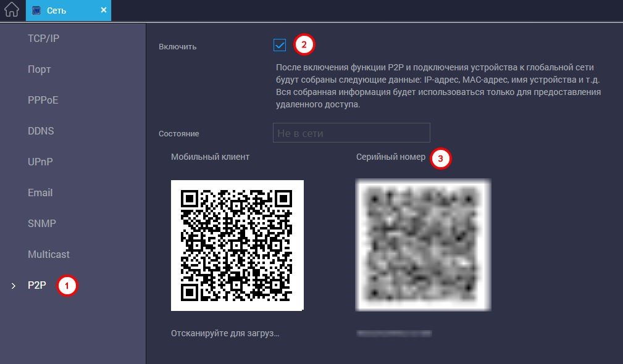Viewport: 623px width, 364px height.
Task: Go to DDNS section
Action: (41, 131)
